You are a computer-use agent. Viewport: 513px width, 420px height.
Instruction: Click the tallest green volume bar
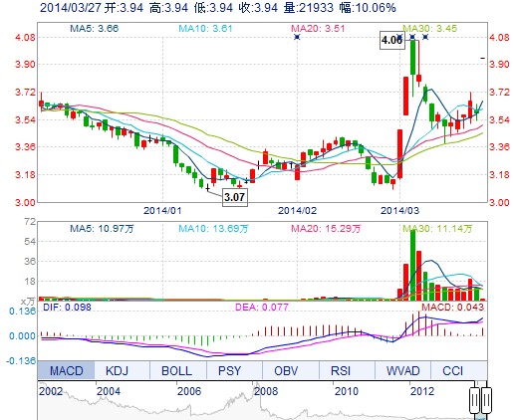[x=412, y=265]
